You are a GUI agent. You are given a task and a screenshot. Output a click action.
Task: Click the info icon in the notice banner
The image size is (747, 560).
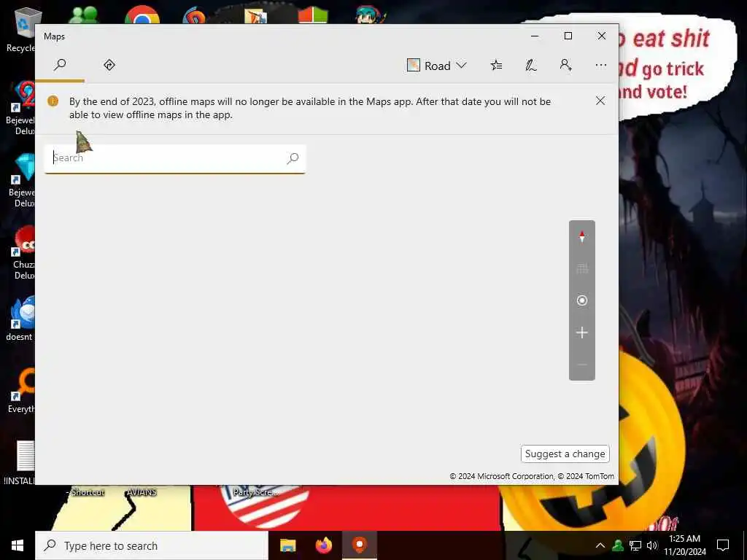pyautogui.click(x=53, y=101)
